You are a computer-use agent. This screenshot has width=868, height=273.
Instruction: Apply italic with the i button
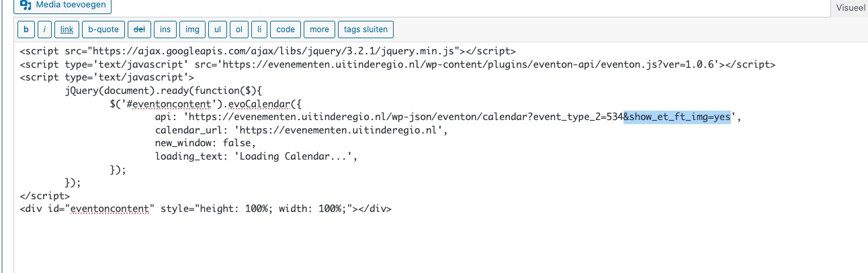pos(44,30)
